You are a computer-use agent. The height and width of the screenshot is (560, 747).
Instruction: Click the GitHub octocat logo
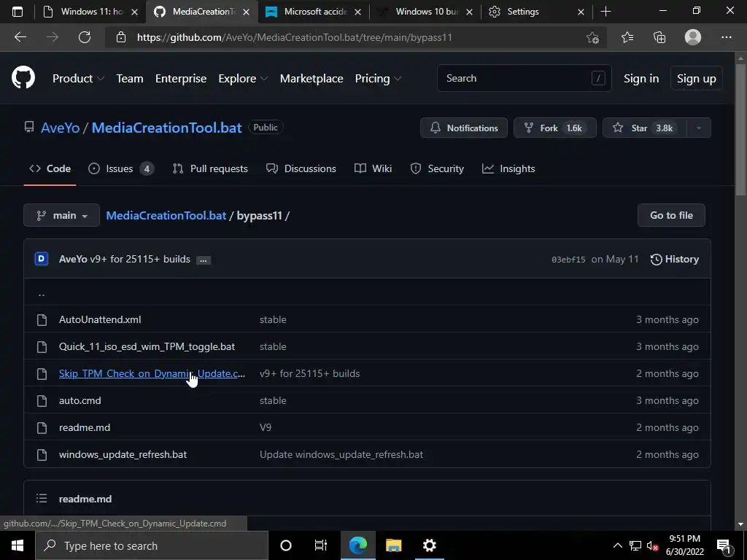[23, 78]
